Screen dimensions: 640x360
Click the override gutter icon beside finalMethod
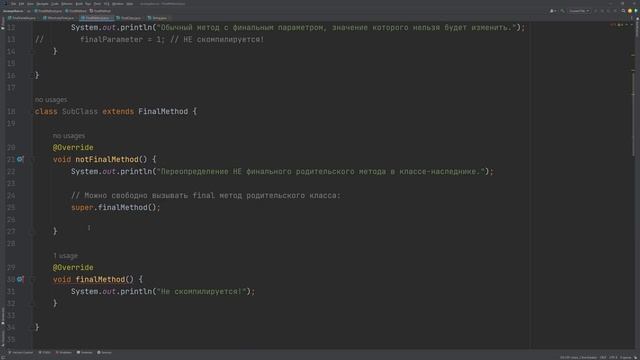click(x=20, y=279)
